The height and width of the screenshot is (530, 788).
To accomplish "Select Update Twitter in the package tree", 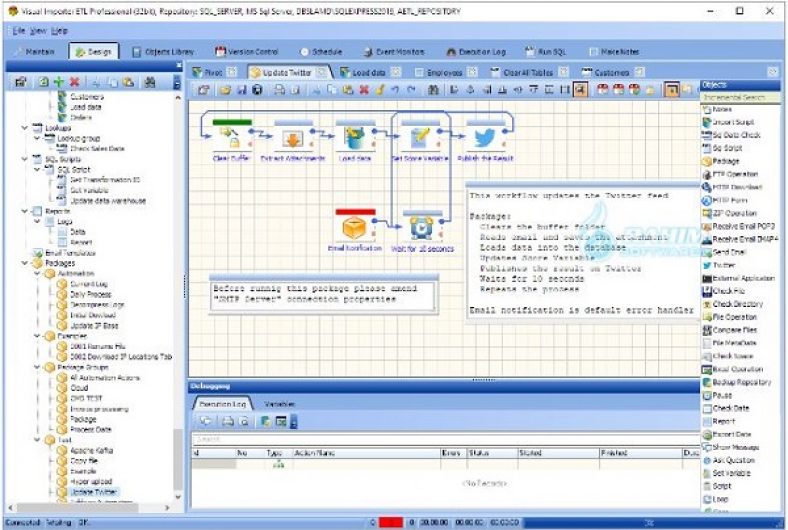I will point(93,492).
